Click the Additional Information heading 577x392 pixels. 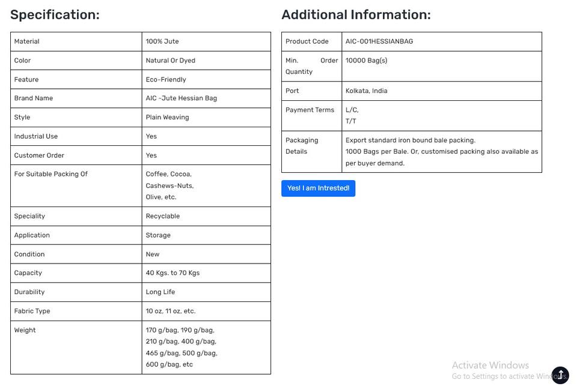click(x=356, y=15)
